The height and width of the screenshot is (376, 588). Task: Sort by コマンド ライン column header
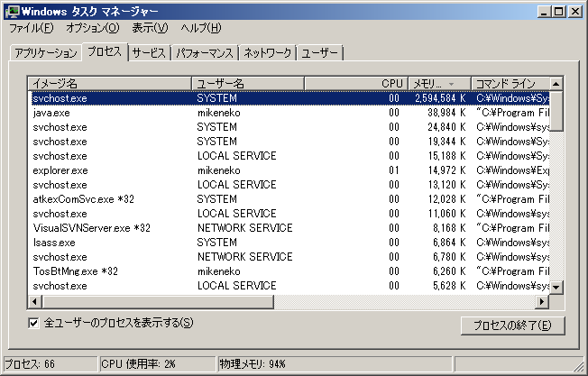click(510, 83)
